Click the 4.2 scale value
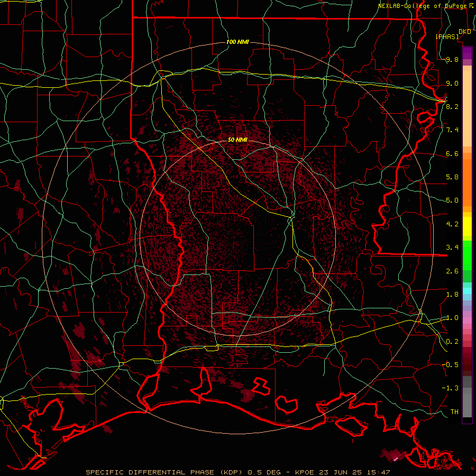The image size is (476, 476). [452, 224]
